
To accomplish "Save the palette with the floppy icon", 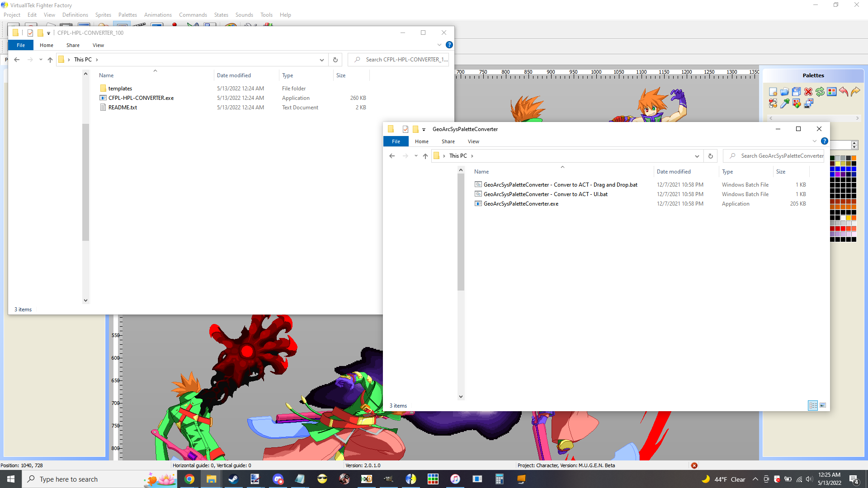I will pyautogui.click(x=796, y=92).
